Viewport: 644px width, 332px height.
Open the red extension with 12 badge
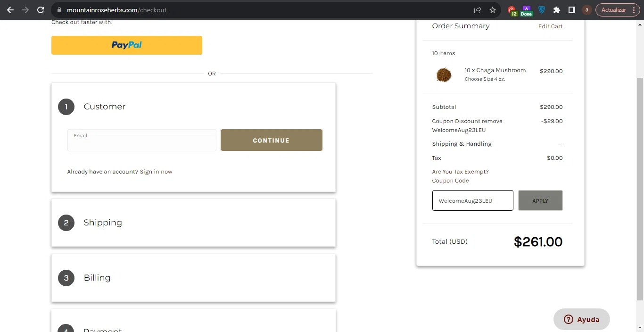(x=512, y=10)
